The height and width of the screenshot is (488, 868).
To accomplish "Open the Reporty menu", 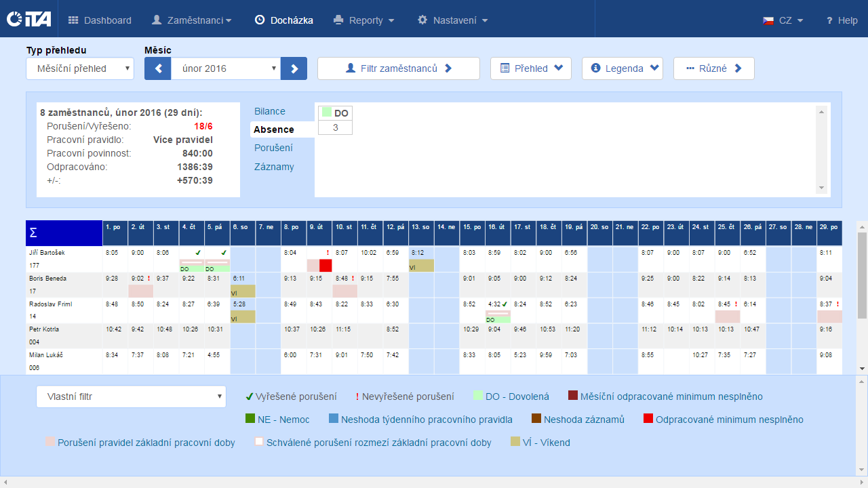I will [364, 20].
